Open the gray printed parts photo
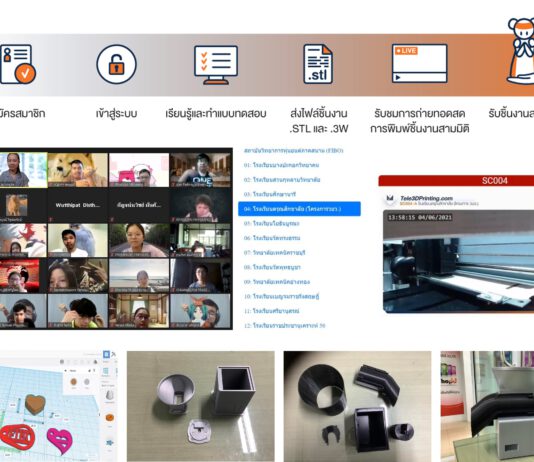 click(201, 406)
